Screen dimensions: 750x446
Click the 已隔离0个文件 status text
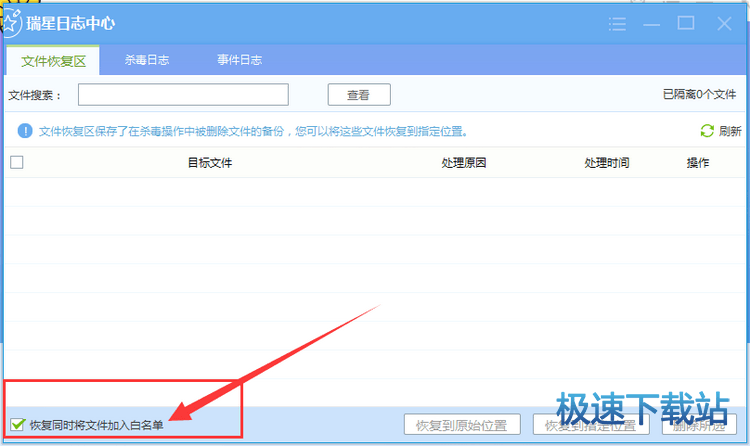(699, 94)
